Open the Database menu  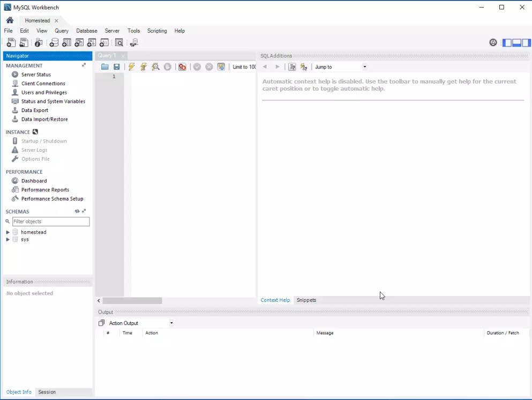click(86, 31)
